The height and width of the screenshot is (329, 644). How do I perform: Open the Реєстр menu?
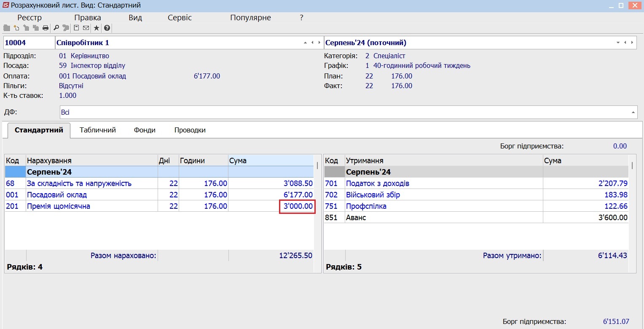pyautogui.click(x=30, y=18)
